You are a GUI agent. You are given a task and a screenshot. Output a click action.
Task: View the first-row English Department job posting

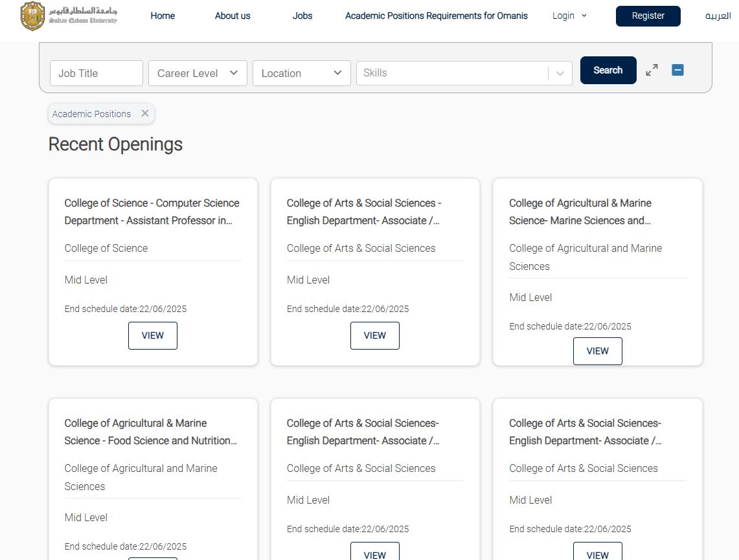pos(374,335)
